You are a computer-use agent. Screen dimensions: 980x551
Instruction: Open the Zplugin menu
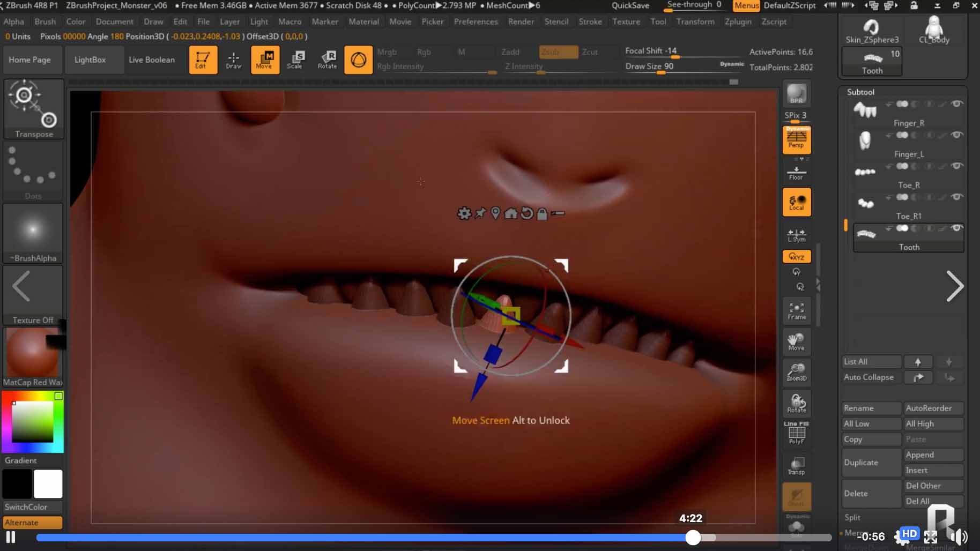738,21
